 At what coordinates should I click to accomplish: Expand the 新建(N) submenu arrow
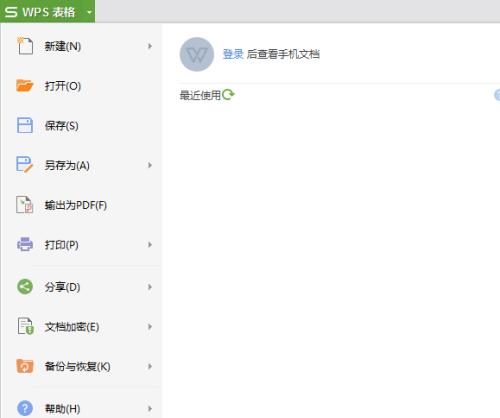150,46
